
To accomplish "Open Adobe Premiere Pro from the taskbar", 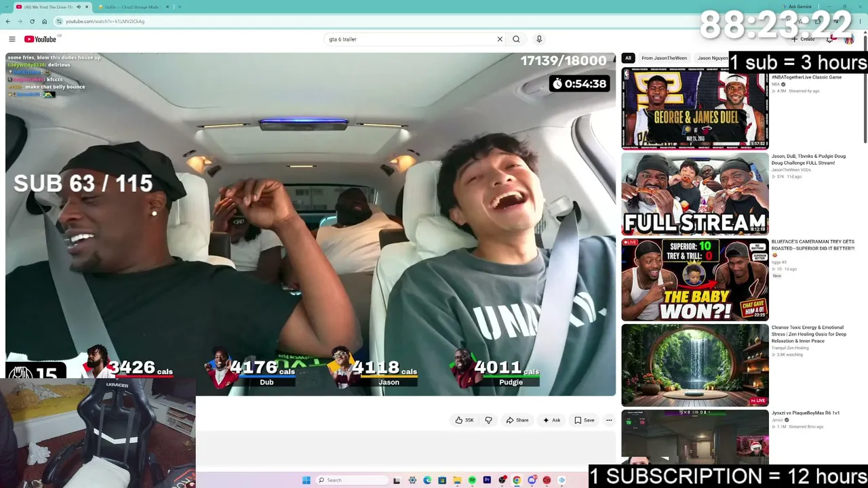I will (x=487, y=480).
